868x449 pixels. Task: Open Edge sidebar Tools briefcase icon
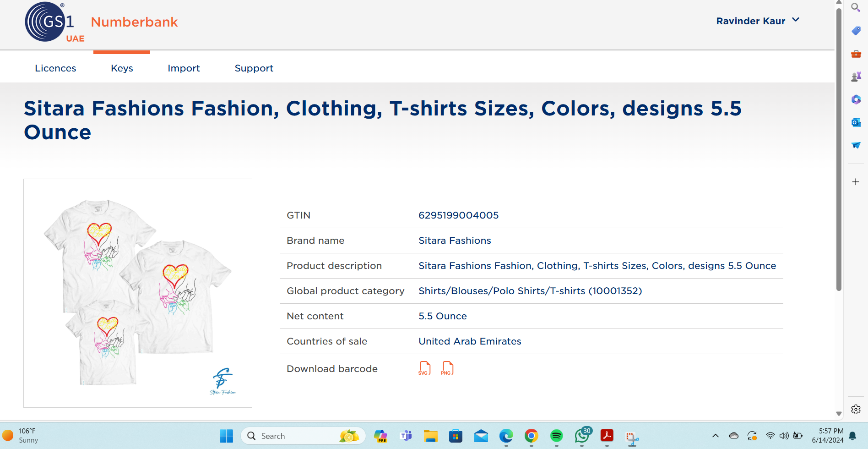[856, 54]
